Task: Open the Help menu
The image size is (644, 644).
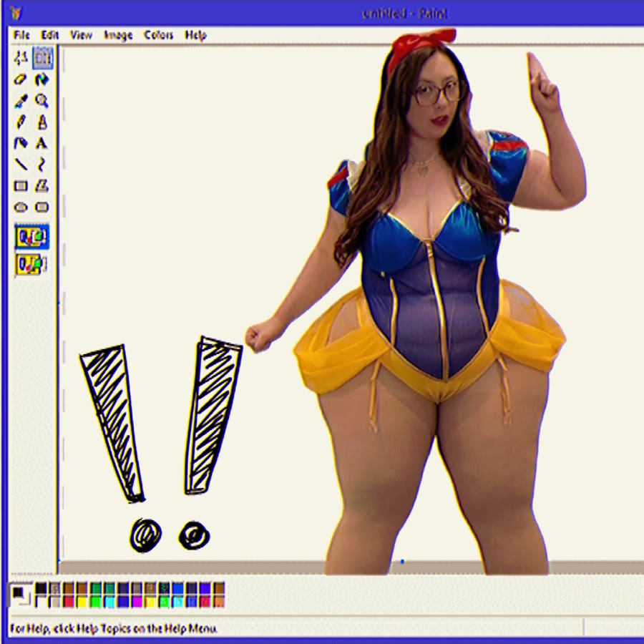Action: coord(195,35)
